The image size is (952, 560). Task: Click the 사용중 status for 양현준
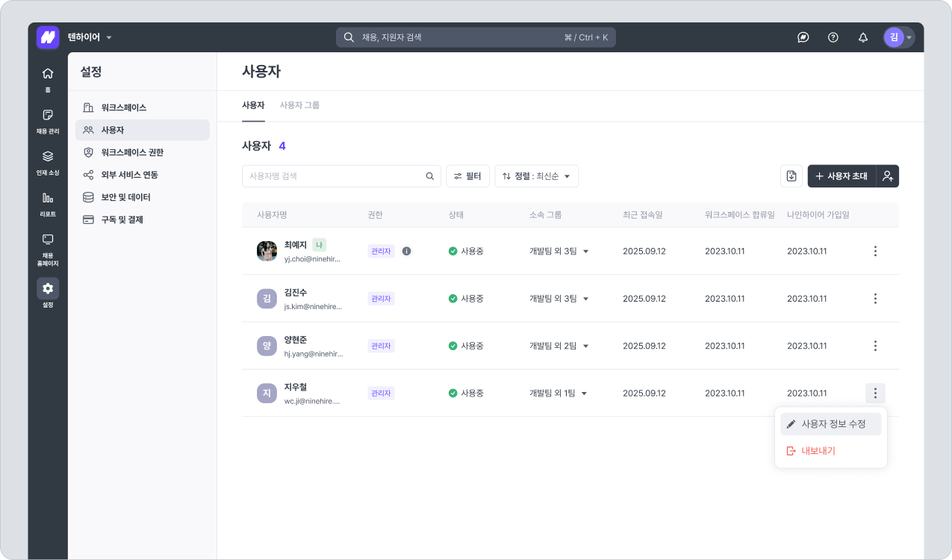pyautogui.click(x=466, y=346)
